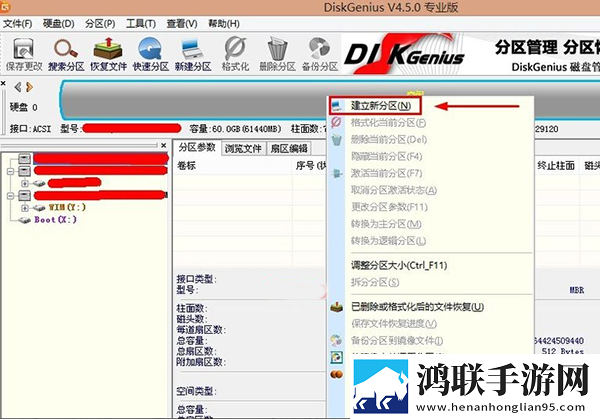
Task: Click 取消分区激活状态(A) menu entry
Action: click(x=394, y=190)
